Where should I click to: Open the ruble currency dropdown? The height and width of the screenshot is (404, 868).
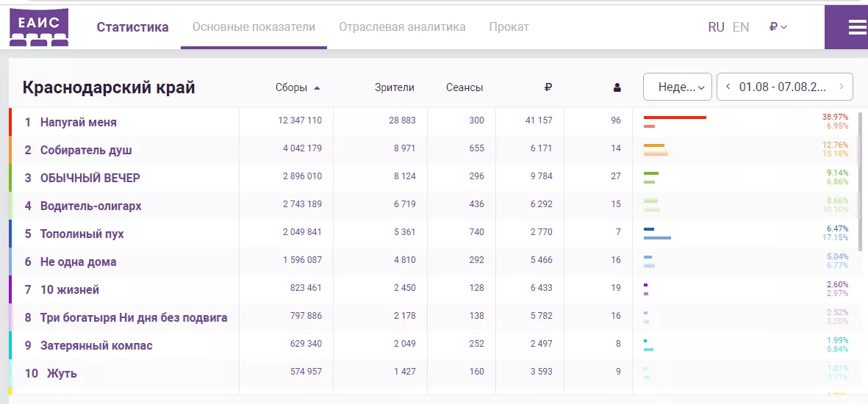(x=778, y=27)
